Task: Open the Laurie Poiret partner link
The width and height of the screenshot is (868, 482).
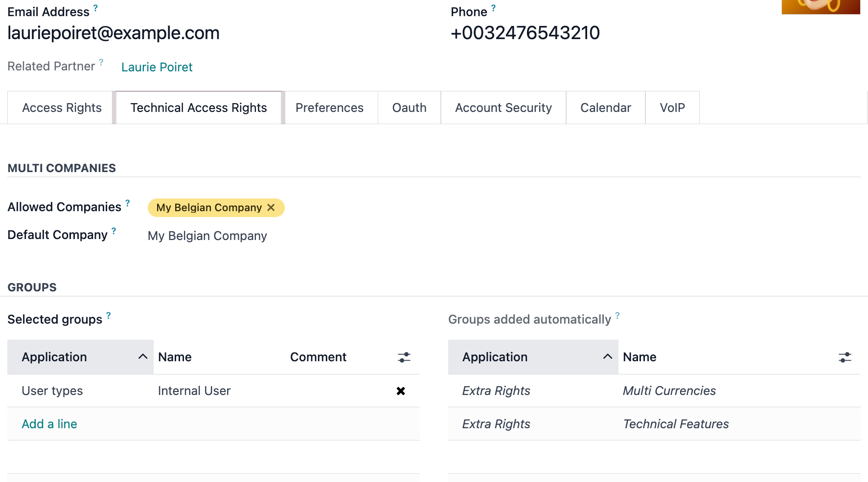Action: 157,67
